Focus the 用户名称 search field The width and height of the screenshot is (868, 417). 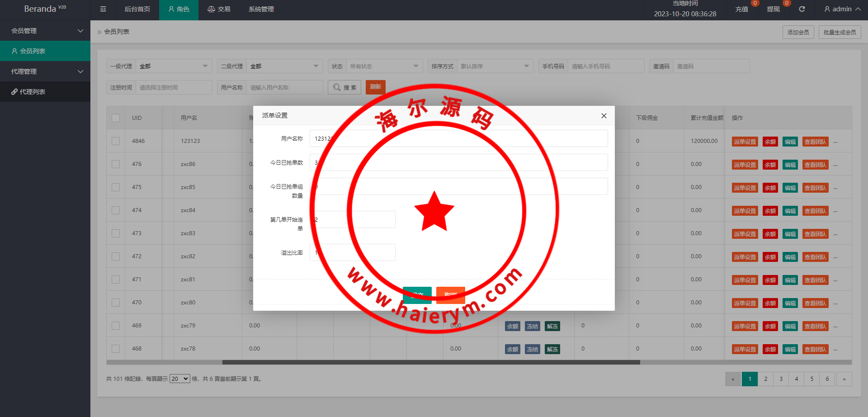(x=284, y=87)
